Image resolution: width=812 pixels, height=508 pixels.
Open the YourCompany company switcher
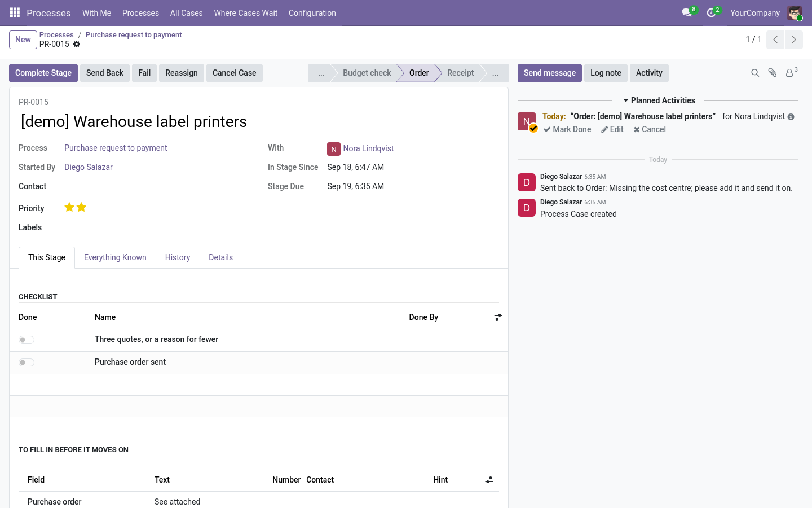point(755,13)
